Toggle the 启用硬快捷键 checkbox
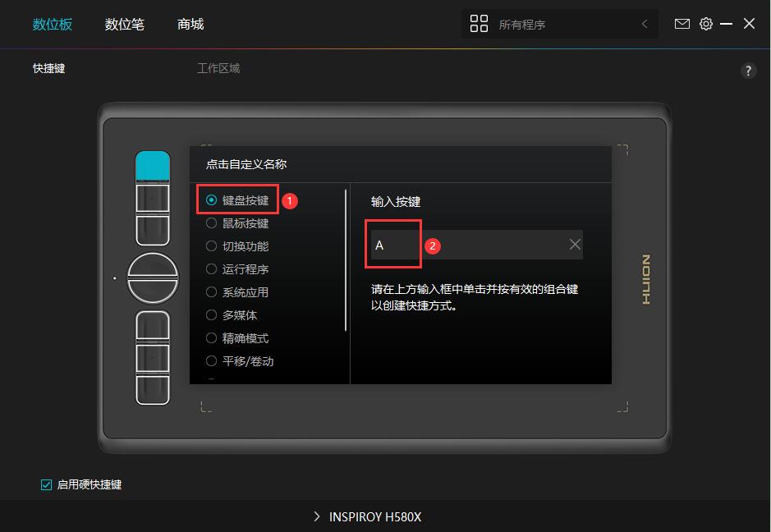771x532 pixels. 46,485
